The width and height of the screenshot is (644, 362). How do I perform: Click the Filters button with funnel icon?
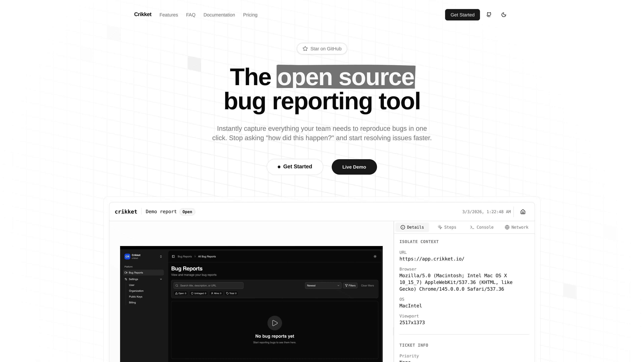pyautogui.click(x=350, y=286)
